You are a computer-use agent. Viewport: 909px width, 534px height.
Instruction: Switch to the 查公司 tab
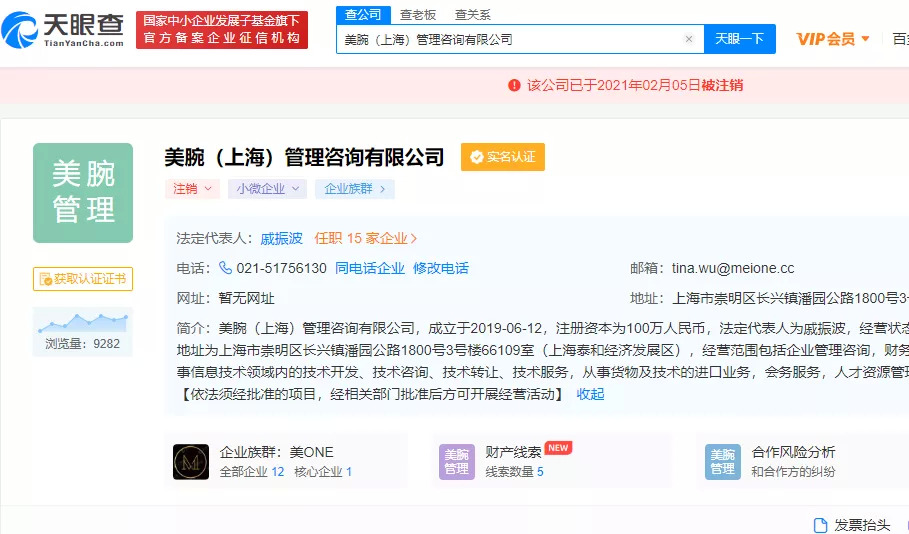click(363, 14)
